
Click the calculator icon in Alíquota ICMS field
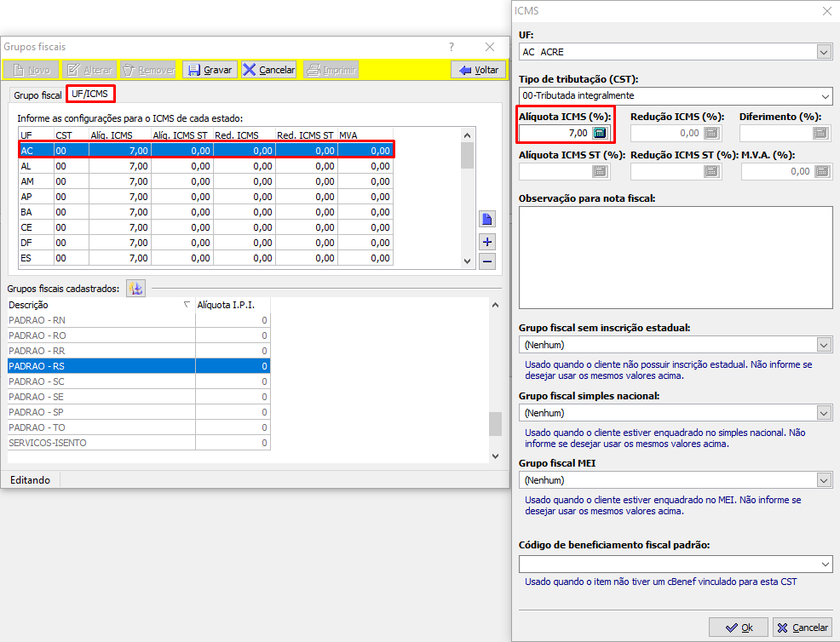(600, 133)
